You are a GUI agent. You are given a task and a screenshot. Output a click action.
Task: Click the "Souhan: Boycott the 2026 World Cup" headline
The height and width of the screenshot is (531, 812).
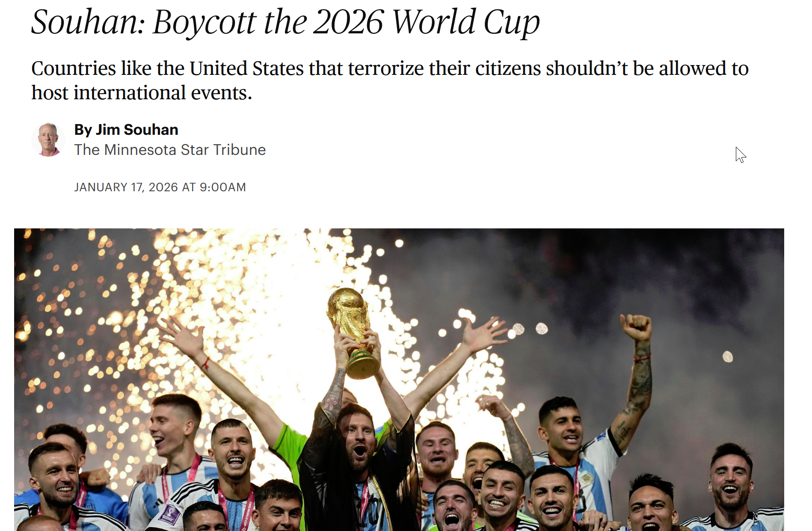(x=285, y=22)
